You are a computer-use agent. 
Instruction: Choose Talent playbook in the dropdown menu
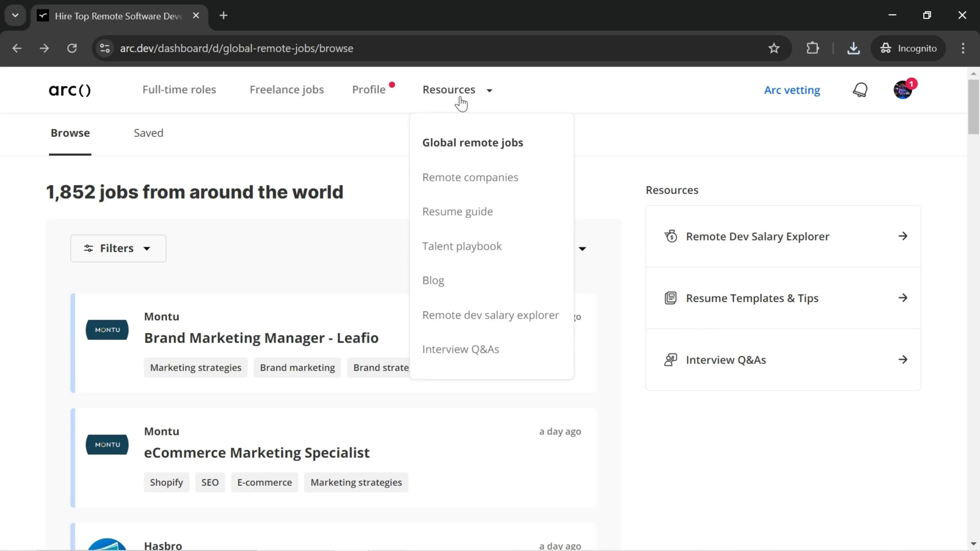[461, 246]
